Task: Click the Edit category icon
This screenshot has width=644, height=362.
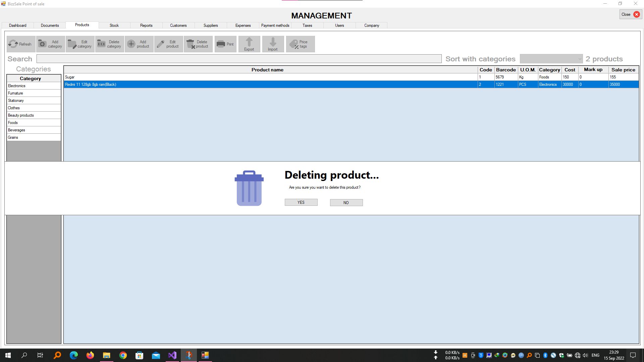Action: point(72,44)
